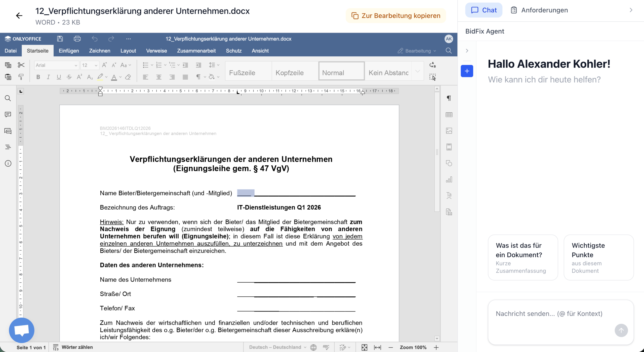Image resolution: width=644 pixels, height=352 pixels.
Task: Open the numbered list dropdown
Action: pos(165,65)
